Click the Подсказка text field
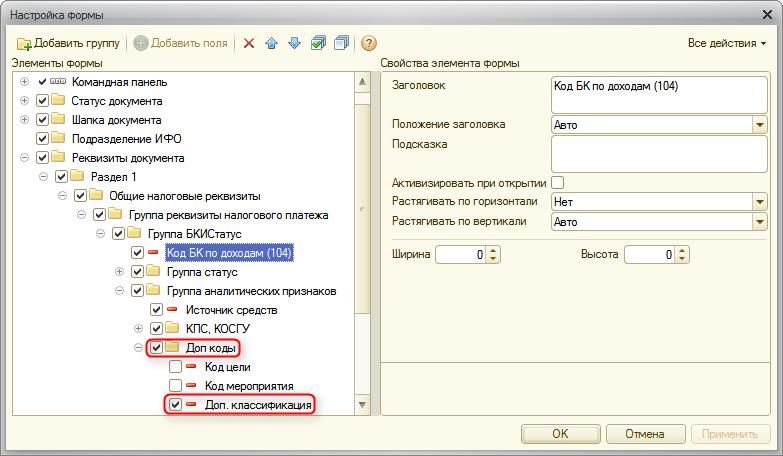Image resolution: width=783 pixels, height=456 pixels. click(659, 154)
